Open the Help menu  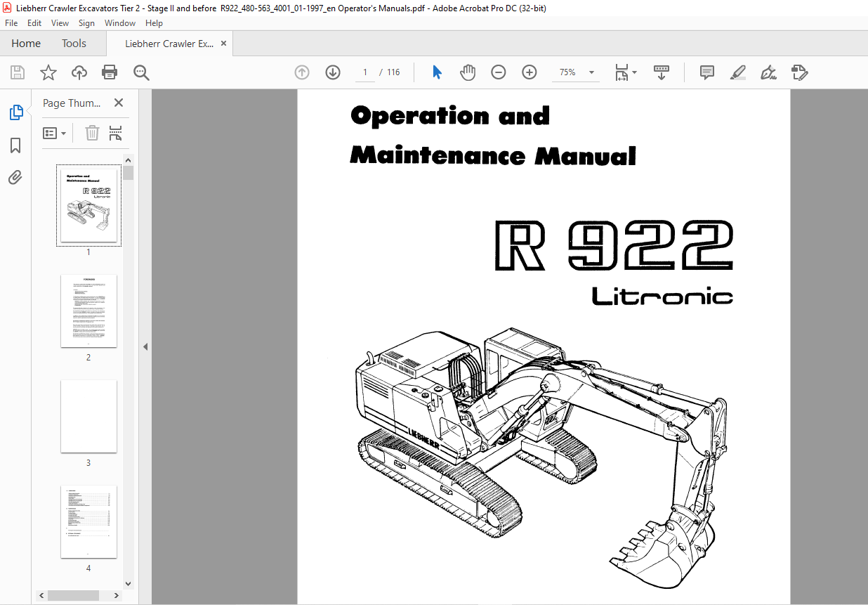click(x=154, y=23)
